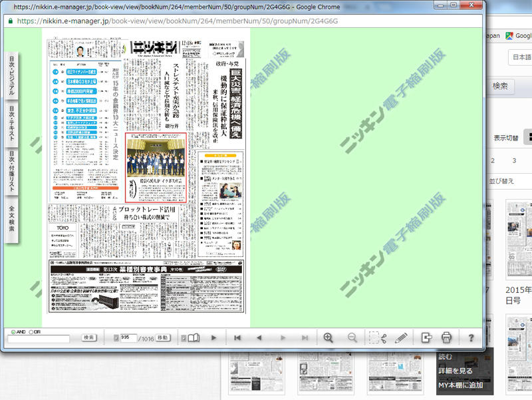Open the 全文検索 side tab
This screenshot has width=532, height=400.
[x=12, y=218]
